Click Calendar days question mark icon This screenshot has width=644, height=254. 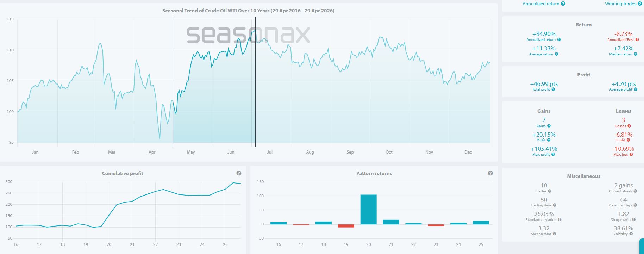[x=636, y=205]
